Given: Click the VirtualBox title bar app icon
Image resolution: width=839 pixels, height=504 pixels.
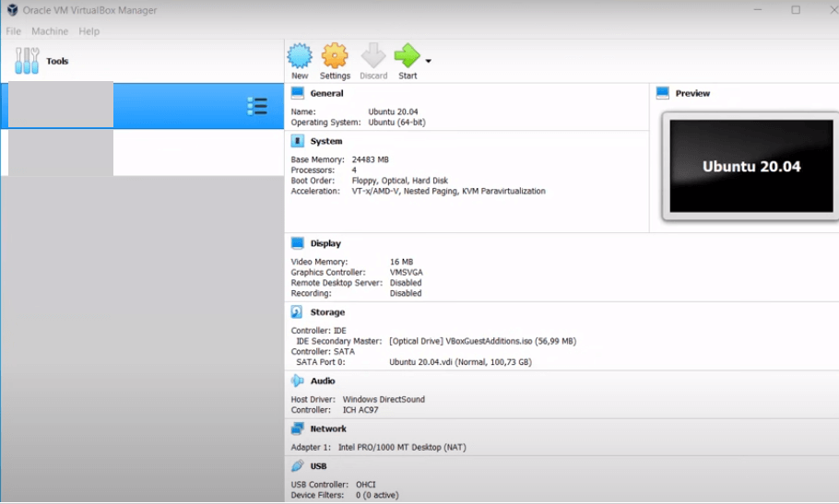Looking at the screenshot, I should pos(12,10).
